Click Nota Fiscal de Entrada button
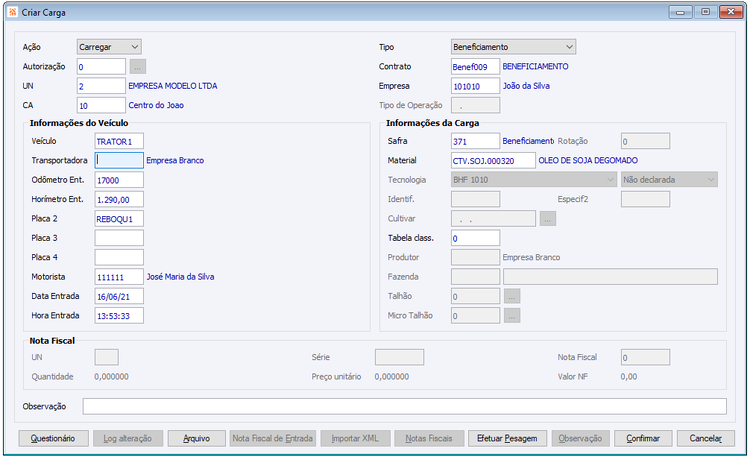The width and height of the screenshot is (750, 457). 273,438
